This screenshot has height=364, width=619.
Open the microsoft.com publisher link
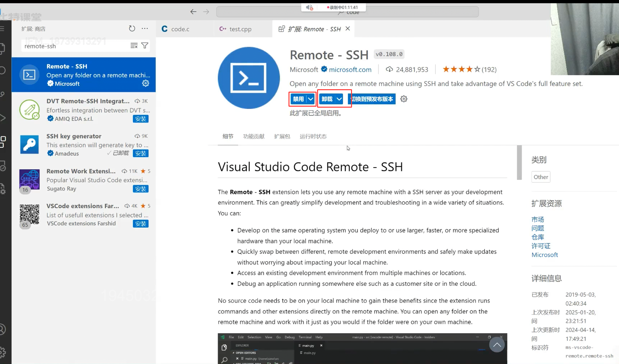pos(350,70)
